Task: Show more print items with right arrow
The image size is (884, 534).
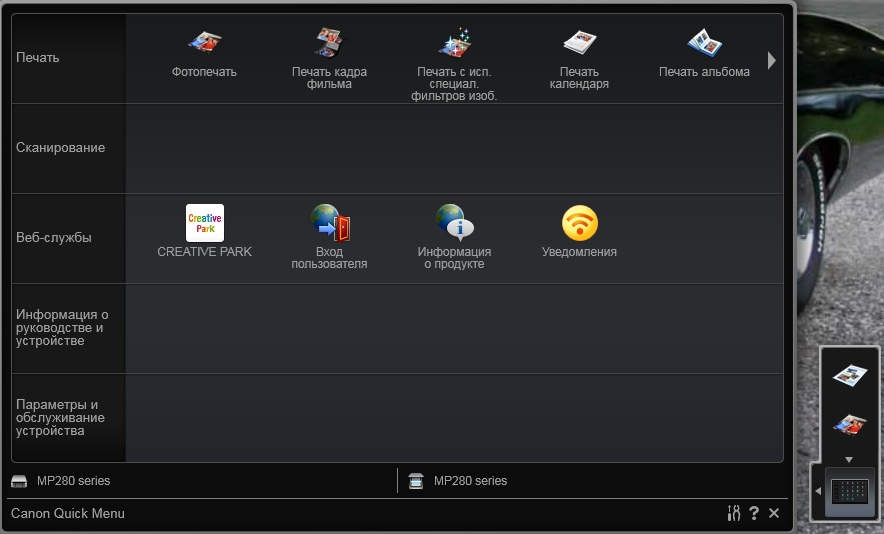Action: pyautogui.click(x=772, y=60)
